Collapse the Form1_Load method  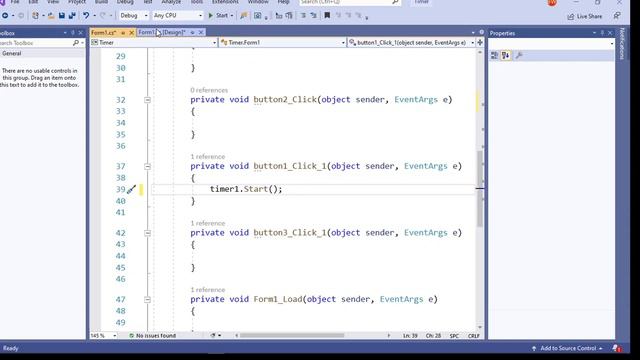pyautogui.click(x=147, y=300)
